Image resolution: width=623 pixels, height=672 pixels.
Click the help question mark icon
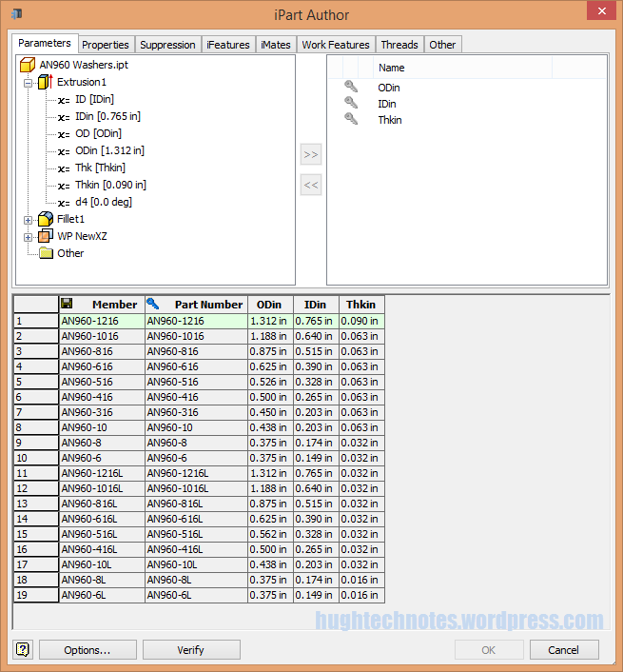click(23, 650)
